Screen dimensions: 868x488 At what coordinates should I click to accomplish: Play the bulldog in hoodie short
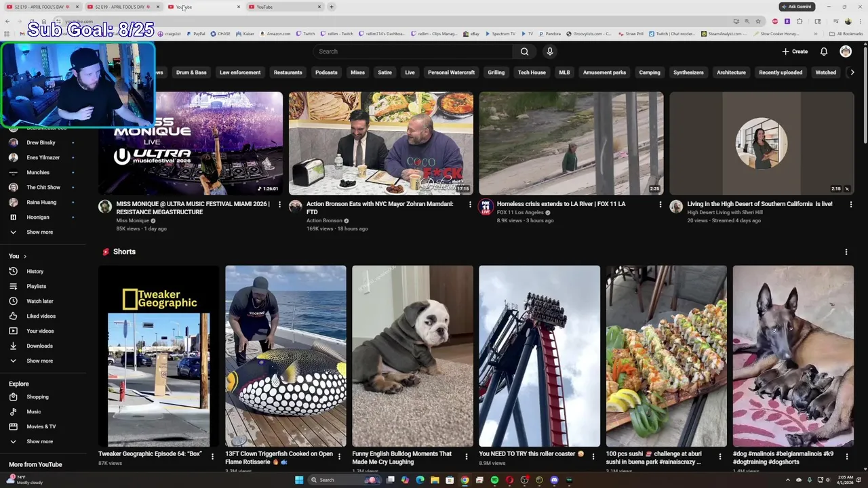point(412,356)
